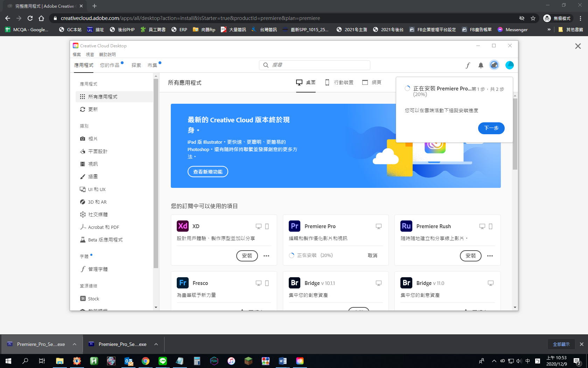Click the 查看新增功能 banner button

click(208, 172)
